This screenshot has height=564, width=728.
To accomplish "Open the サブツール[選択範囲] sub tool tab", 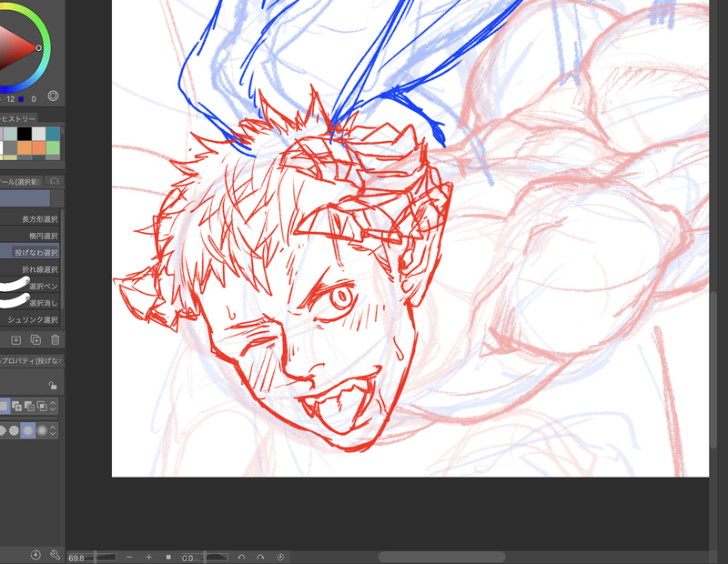I will point(20,182).
